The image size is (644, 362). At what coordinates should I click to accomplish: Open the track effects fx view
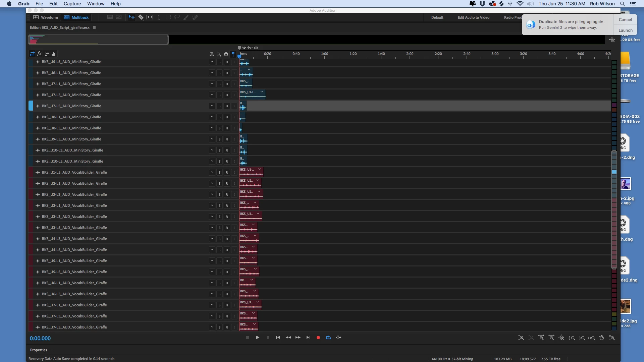click(39, 54)
